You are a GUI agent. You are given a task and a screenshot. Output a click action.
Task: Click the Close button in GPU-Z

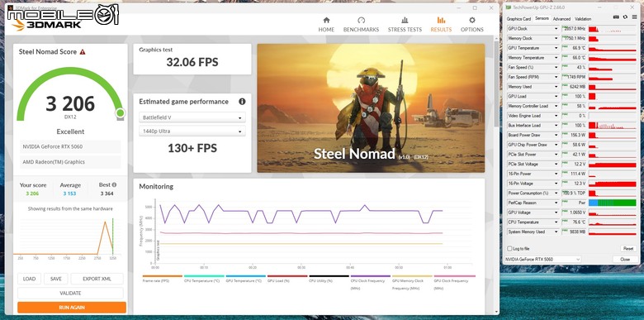pos(625,260)
